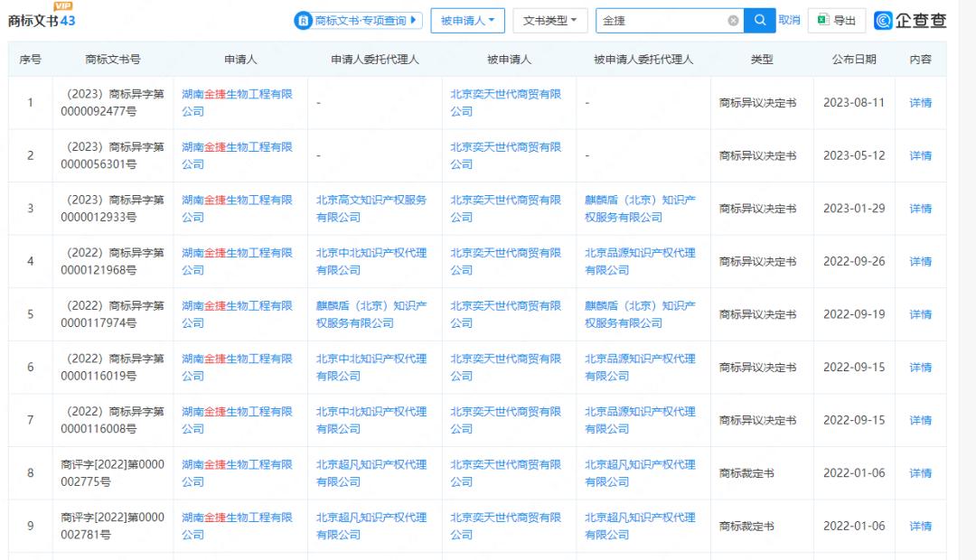Open 商标文书·专项查询 special query

pos(358,20)
